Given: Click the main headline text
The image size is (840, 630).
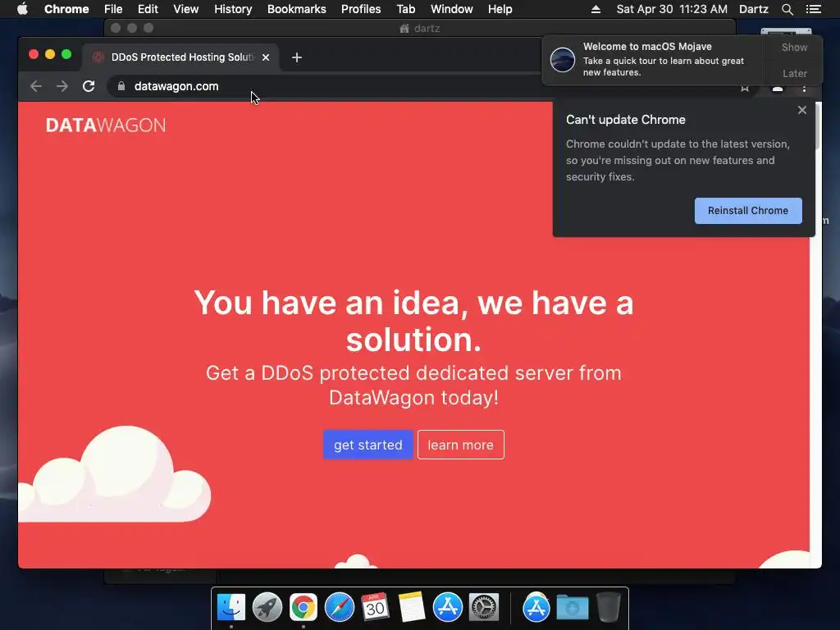Looking at the screenshot, I should pyautogui.click(x=413, y=321).
